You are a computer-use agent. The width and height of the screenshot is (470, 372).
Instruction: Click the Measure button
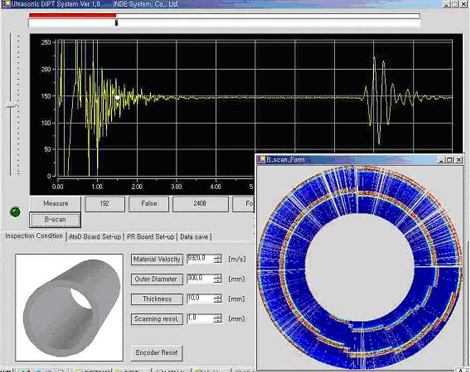[x=55, y=203]
